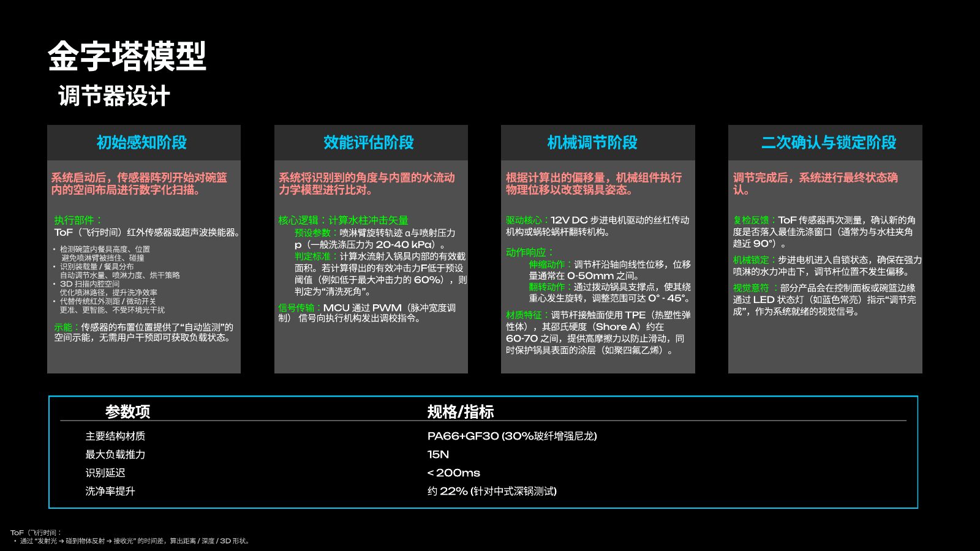Click the green label 执行部件：
The height and width of the screenshot is (551, 980).
point(78,220)
